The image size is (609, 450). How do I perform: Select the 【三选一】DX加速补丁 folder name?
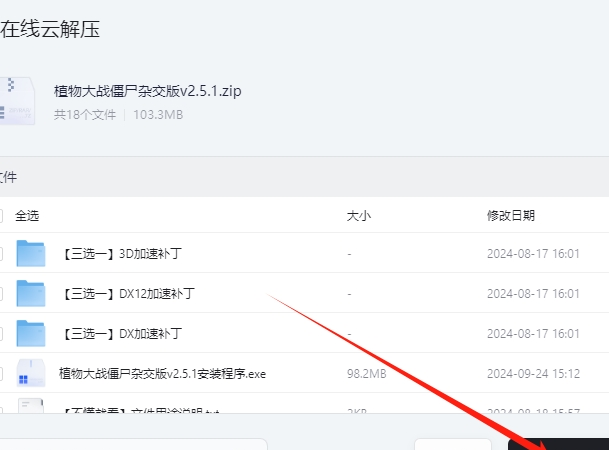(121, 334)
